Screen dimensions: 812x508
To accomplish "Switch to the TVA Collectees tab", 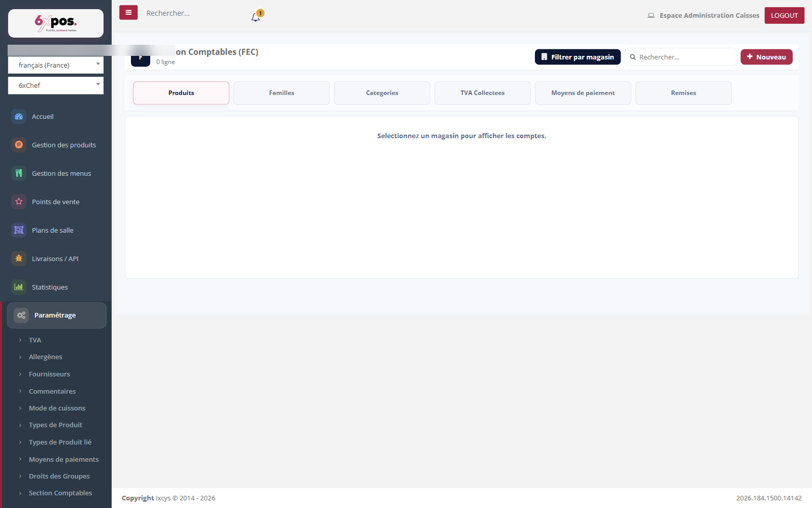I will point(483,93).
